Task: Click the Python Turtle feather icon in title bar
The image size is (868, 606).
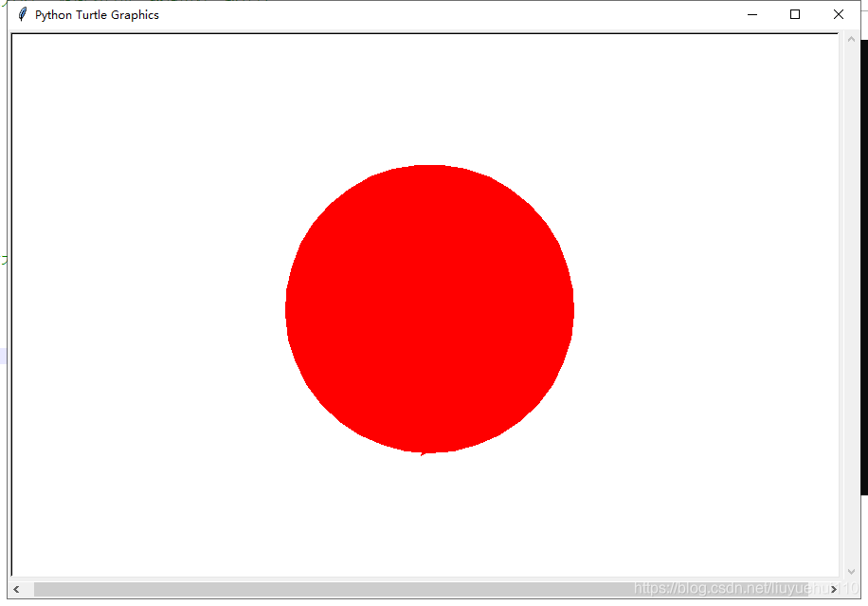Action: pyautogui.click(x=22, y=14)
